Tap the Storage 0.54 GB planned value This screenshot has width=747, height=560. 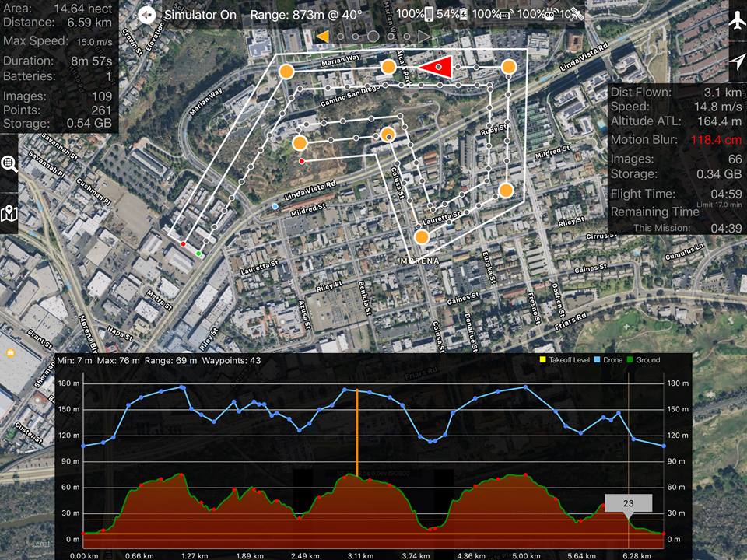pyautogui.click(x=89, y=123)
